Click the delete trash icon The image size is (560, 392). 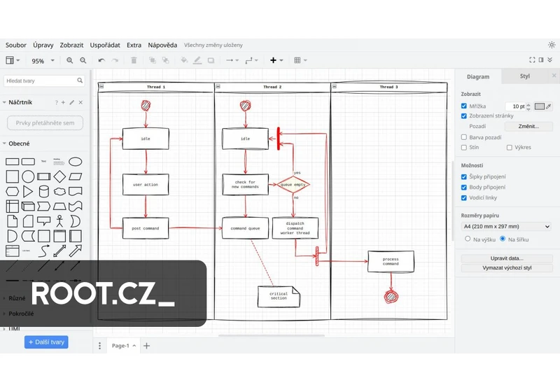pos(134,60)
